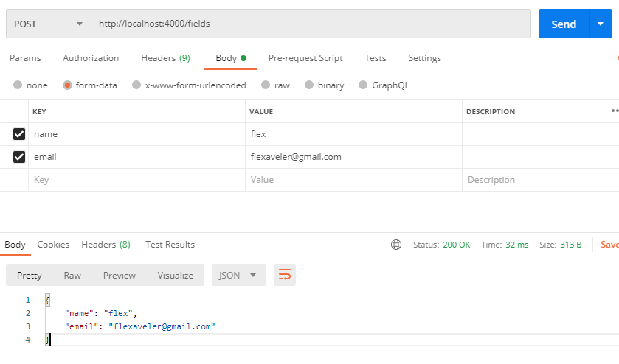Open the POST method dropdown

(49, 24)
